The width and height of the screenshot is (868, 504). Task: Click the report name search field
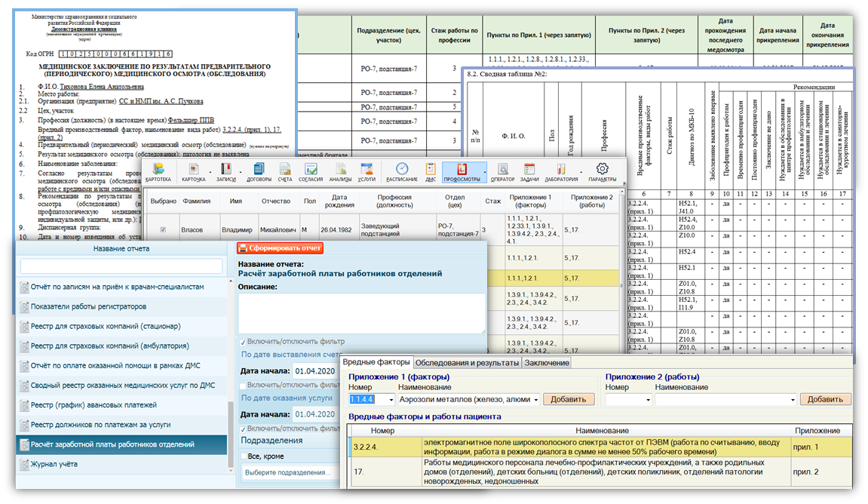pyautogui.click(x=121, y=266)
